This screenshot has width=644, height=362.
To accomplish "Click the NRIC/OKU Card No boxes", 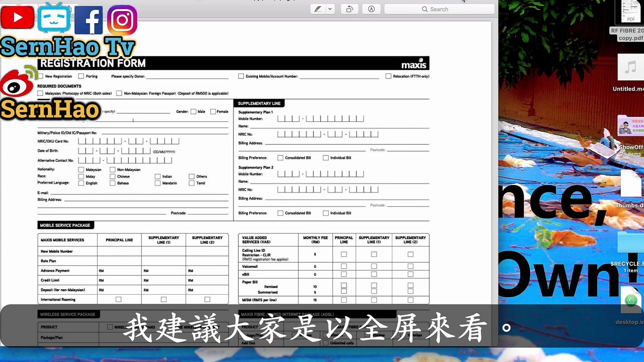I will 129,141.
